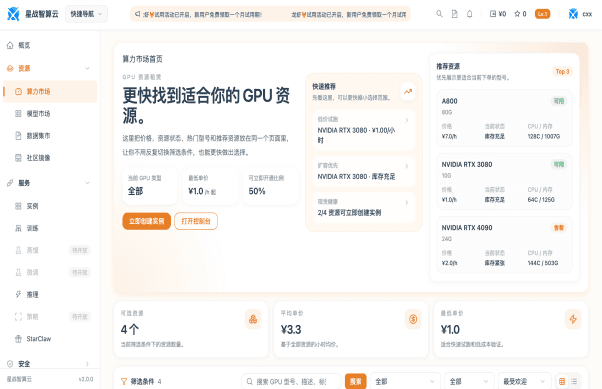Click the announcement megaphone icon
Viewport: 602px width, 389px height.
[x=137, y=14]
